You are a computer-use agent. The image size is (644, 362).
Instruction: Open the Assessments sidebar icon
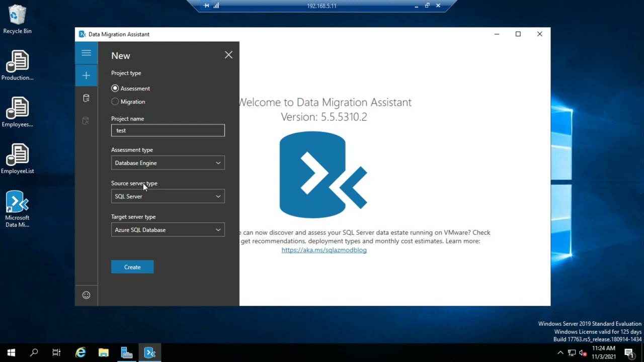click(x=86, y=98)
